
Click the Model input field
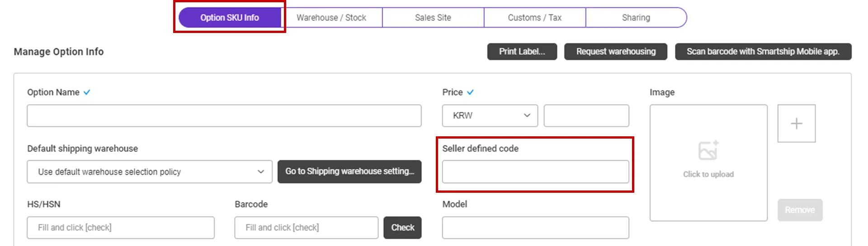point(535,227)
